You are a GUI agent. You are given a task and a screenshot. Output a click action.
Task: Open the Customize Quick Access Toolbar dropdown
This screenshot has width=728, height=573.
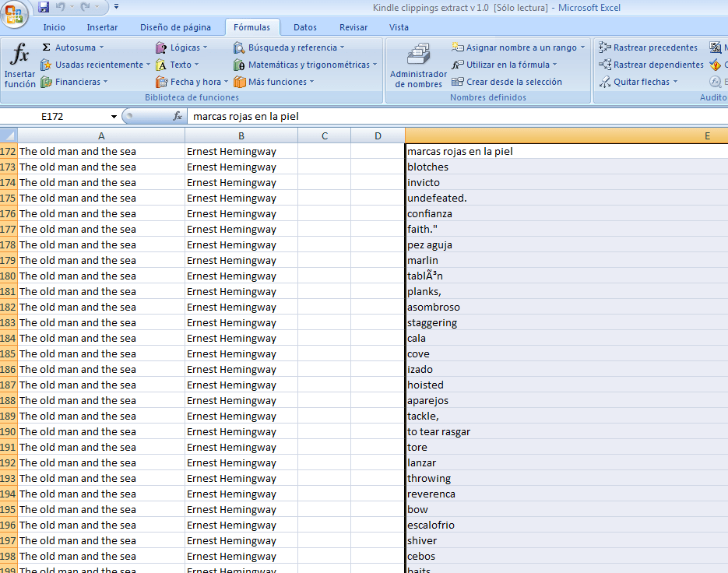coord(116,7)
